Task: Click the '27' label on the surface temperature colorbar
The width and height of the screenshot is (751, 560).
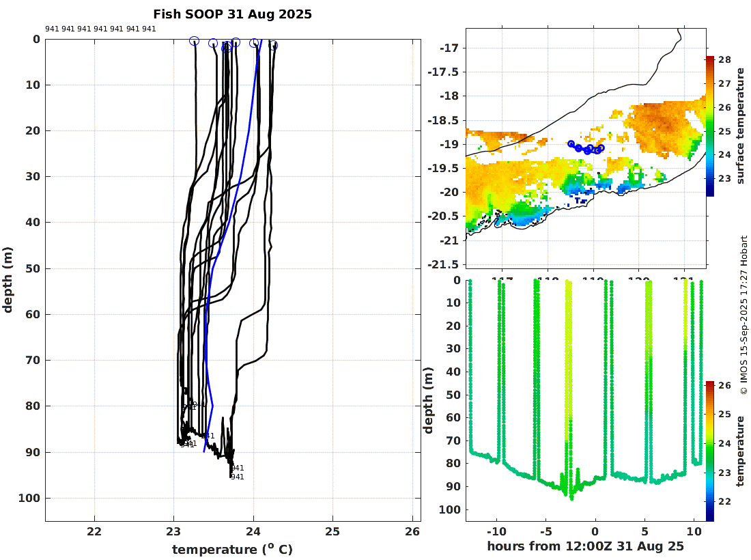Action: (x=724, y=83)
